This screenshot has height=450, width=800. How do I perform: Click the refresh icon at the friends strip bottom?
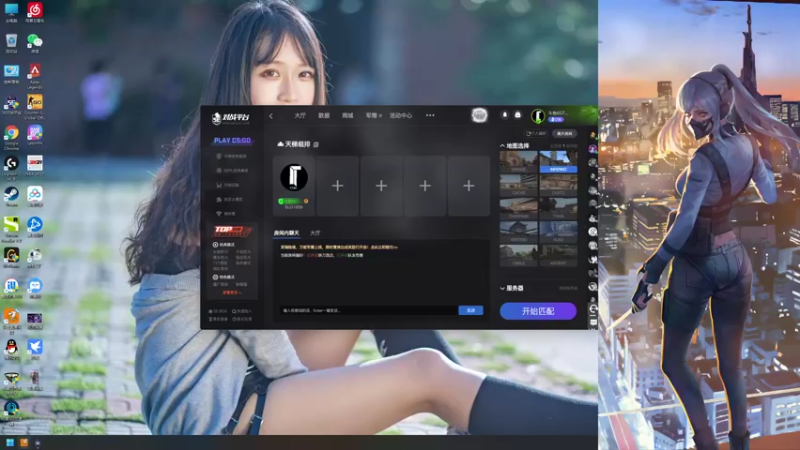click(593, 309)
